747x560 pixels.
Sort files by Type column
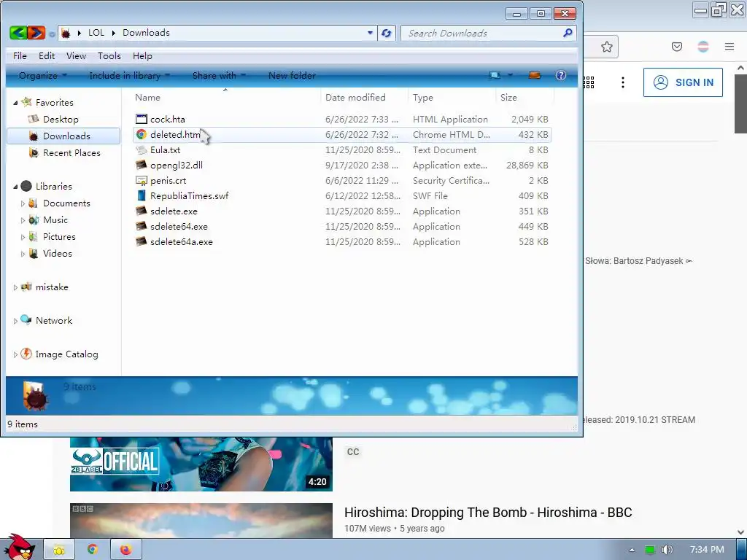pyautogui.click(x=423, y=97)
